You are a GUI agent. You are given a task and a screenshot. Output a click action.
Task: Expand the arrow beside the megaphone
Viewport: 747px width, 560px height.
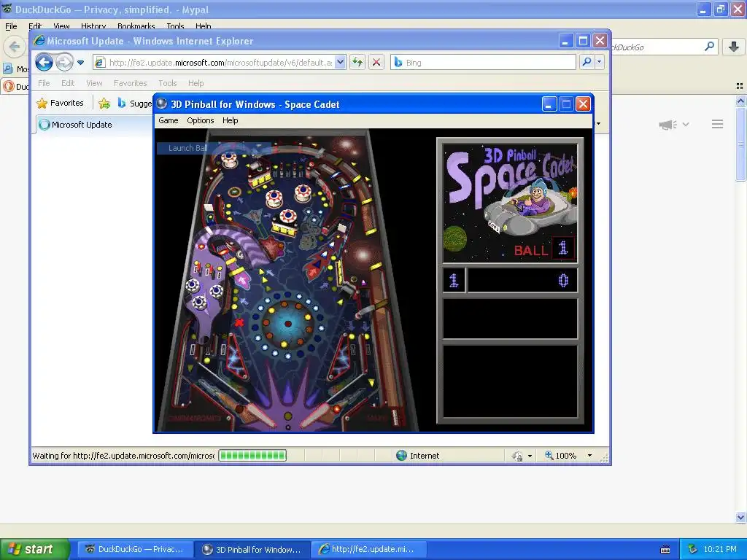click(686, 124)
